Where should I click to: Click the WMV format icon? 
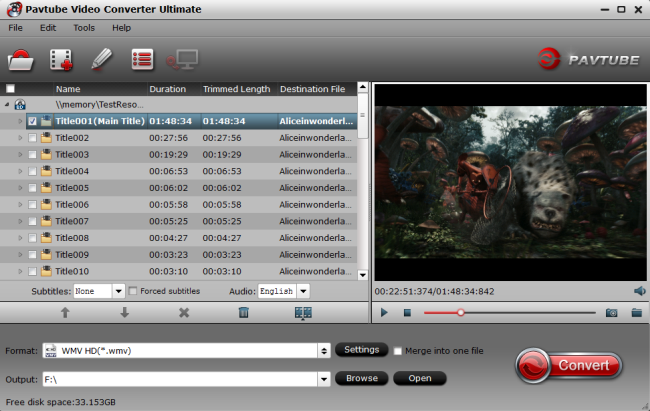[x=51, y=351]
